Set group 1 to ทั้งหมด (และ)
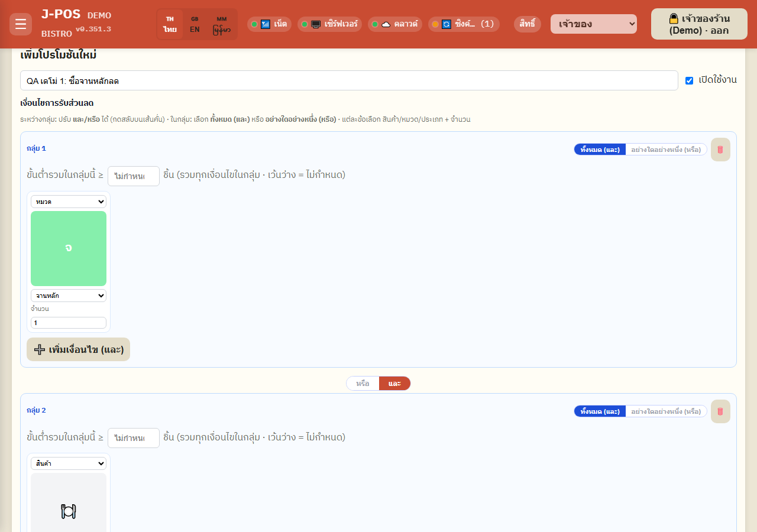 600,150
